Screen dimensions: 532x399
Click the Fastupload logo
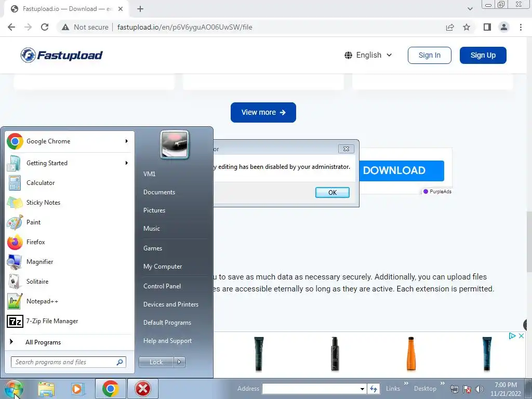click(61, 55)
